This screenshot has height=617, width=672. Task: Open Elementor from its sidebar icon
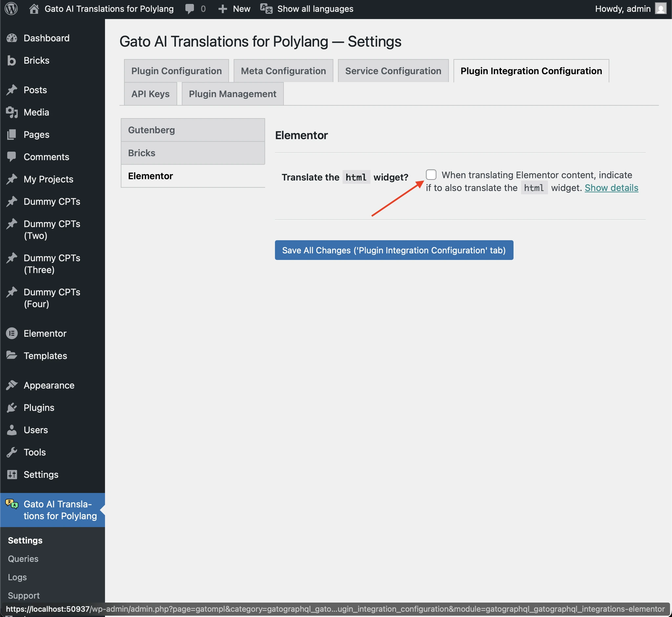11,333
